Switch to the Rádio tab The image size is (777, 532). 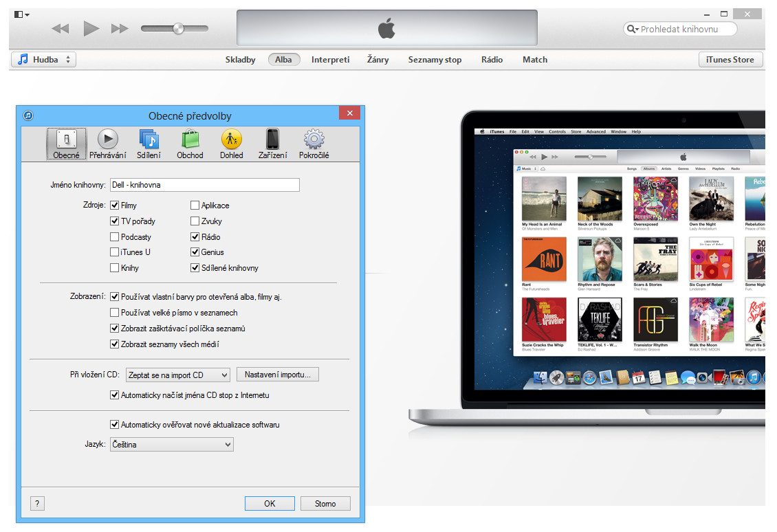tap(492, 59)
